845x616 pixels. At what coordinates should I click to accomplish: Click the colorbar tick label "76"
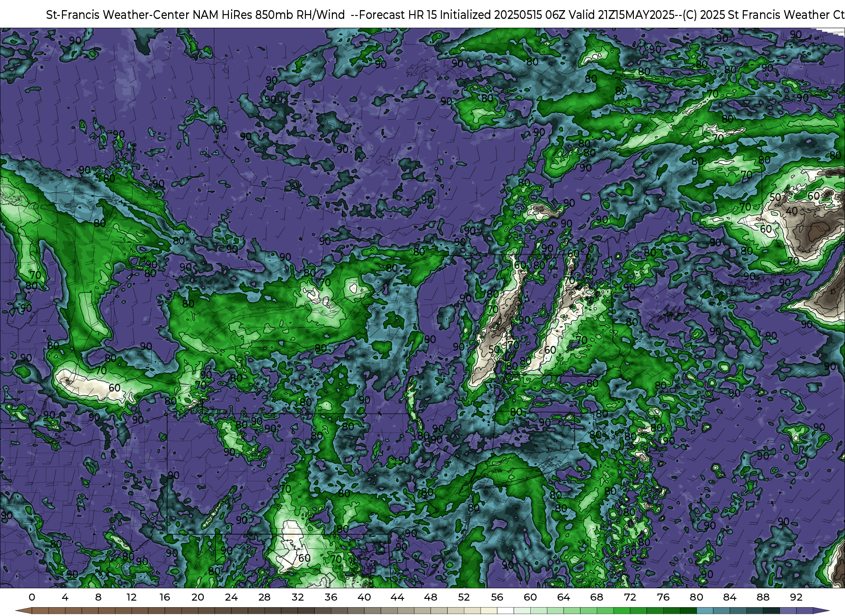[x=663, y=597]
